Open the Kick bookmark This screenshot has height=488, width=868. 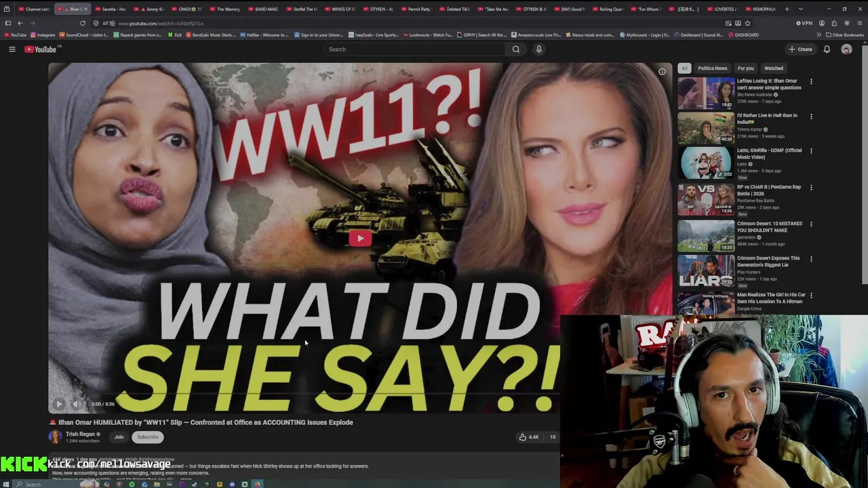[176, 35]
